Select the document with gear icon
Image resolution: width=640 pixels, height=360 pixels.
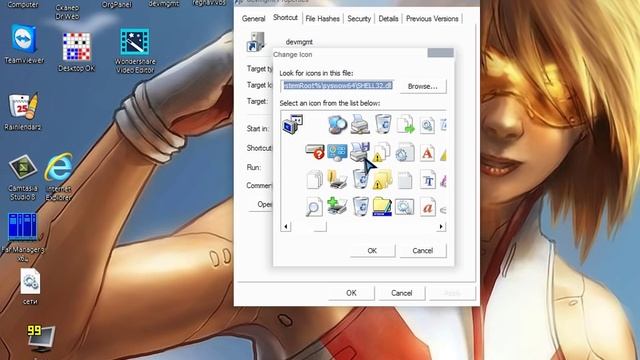pyautogui.click(x=405, y=152)
